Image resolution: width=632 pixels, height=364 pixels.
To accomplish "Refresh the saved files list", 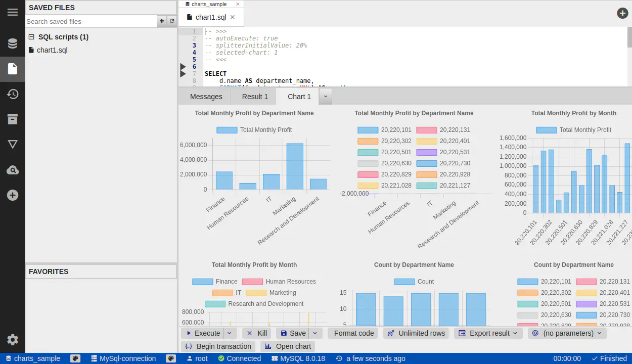I will (x=172, y=21).
